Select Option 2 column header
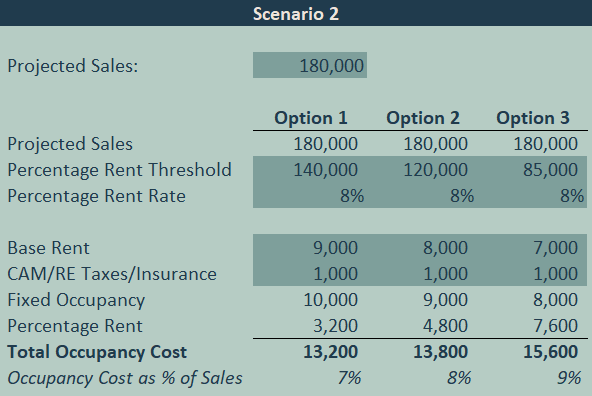The image size is (592, 396). [423, 118]
